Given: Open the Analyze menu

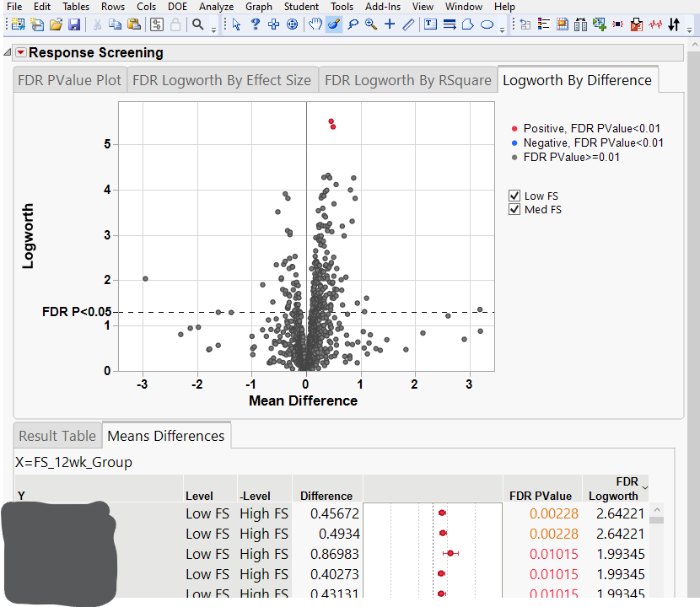Looking at the screenshot, I should pyautogui.click(x=216, y=7).
